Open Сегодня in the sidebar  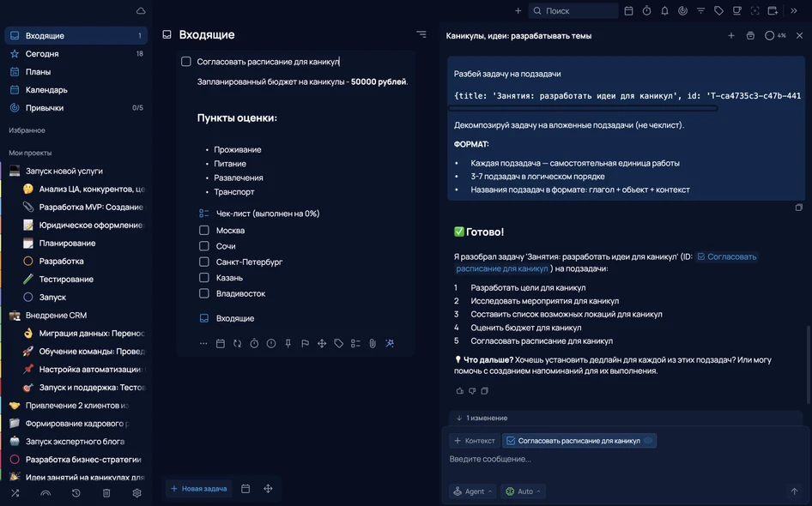(x=76, y=54)
